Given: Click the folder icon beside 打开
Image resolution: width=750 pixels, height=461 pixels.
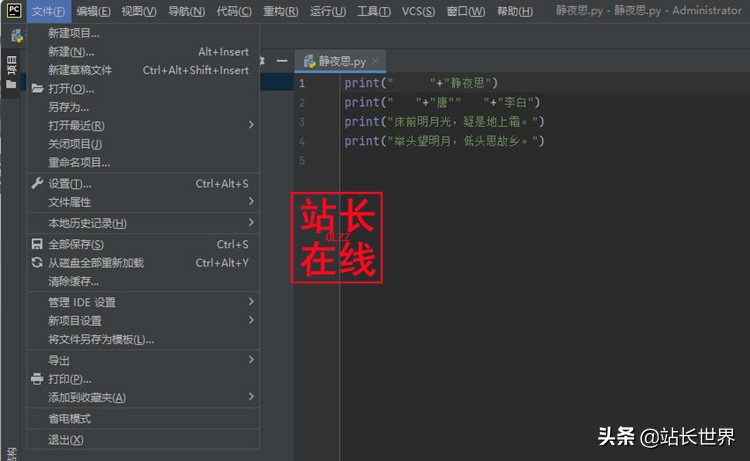Looking at the screenshot, I should tap(37, 88).
